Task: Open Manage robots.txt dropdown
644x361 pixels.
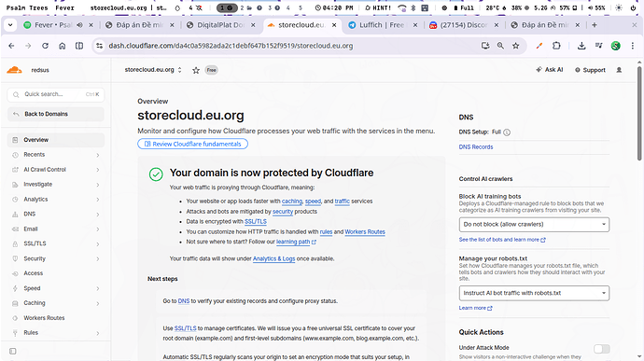Action: [x=534, y=293]
